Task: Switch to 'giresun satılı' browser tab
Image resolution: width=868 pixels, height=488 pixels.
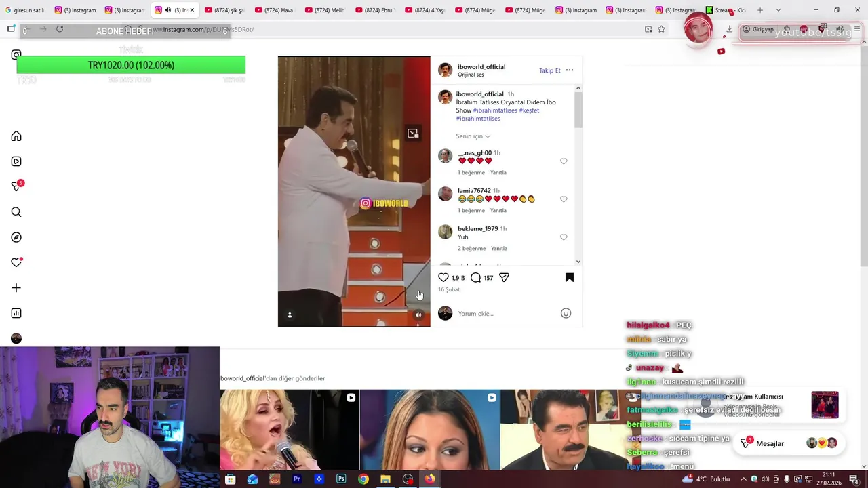Action: 24,10
